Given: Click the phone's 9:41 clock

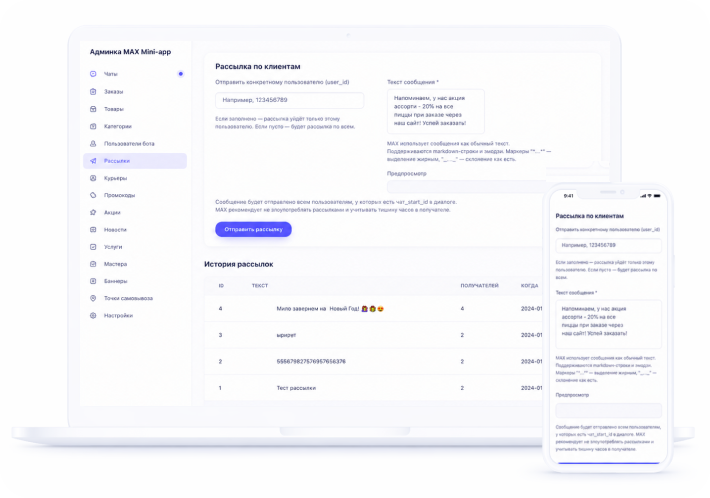Looking at the screenshot, I should tap(568, 196).
